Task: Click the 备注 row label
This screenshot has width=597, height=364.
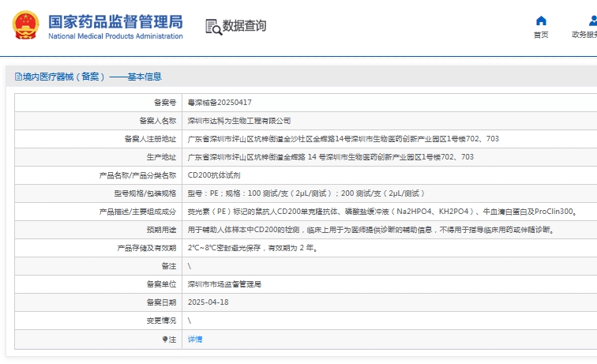Action: (169, 266)
